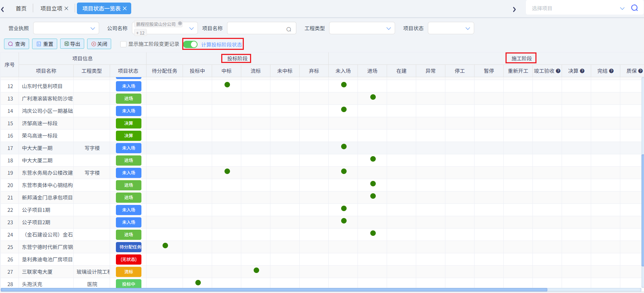Viewport: 644px width, 293px height.
Task: Click the horizontal scrollbar at table bottom
Action: click(x=273, y=290)
